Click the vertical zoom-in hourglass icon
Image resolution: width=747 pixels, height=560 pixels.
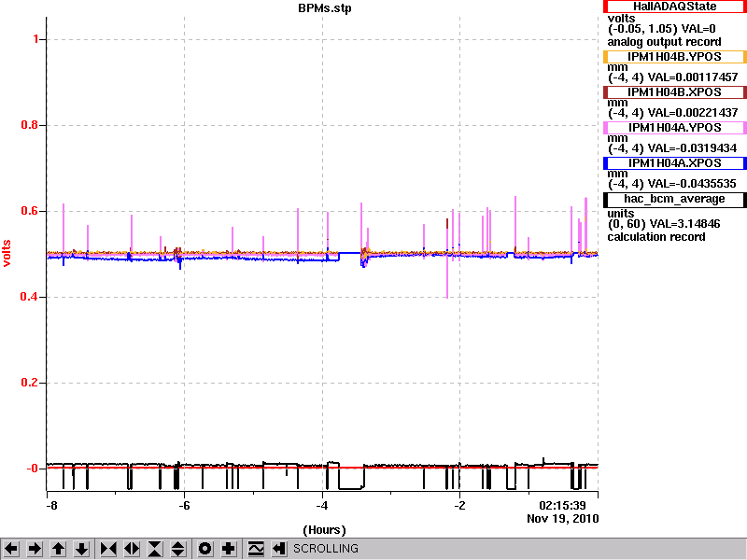[x=155, y=549]
